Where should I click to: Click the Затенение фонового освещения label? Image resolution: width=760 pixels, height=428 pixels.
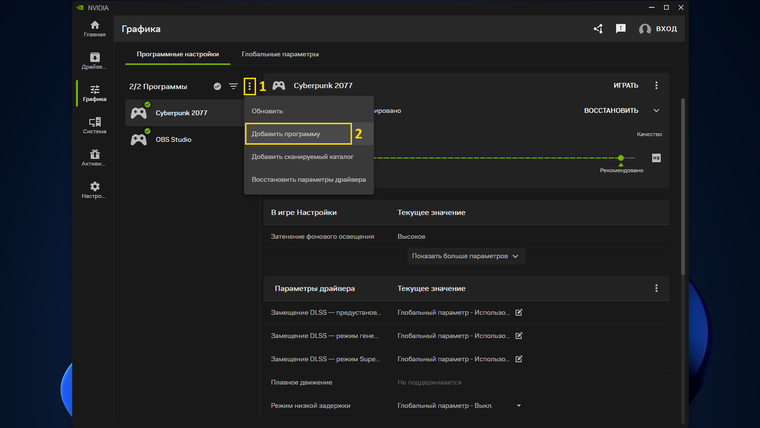tap(322, 237)
